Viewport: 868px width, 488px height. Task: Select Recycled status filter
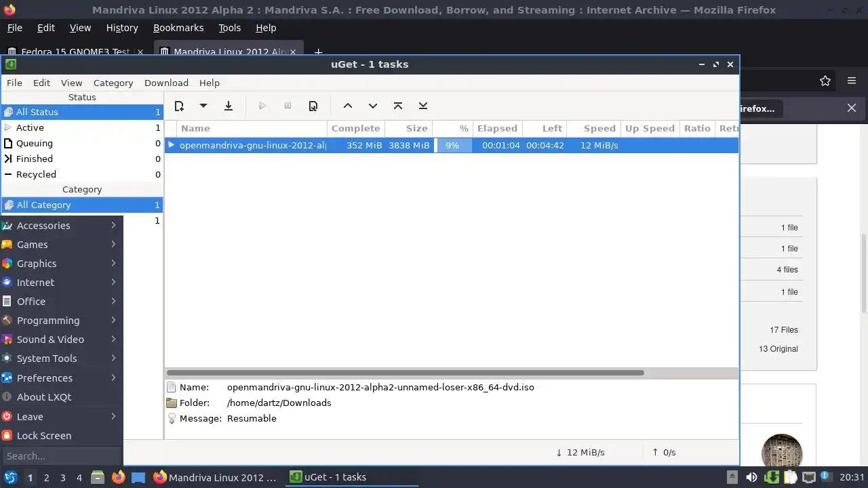82,174
